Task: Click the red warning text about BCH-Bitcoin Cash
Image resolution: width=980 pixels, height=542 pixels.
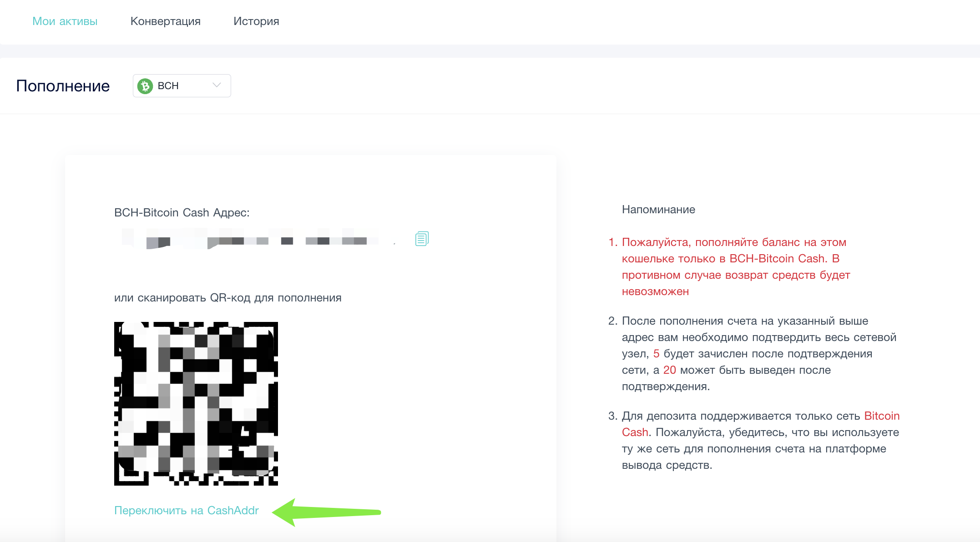Action: [736, 267]
